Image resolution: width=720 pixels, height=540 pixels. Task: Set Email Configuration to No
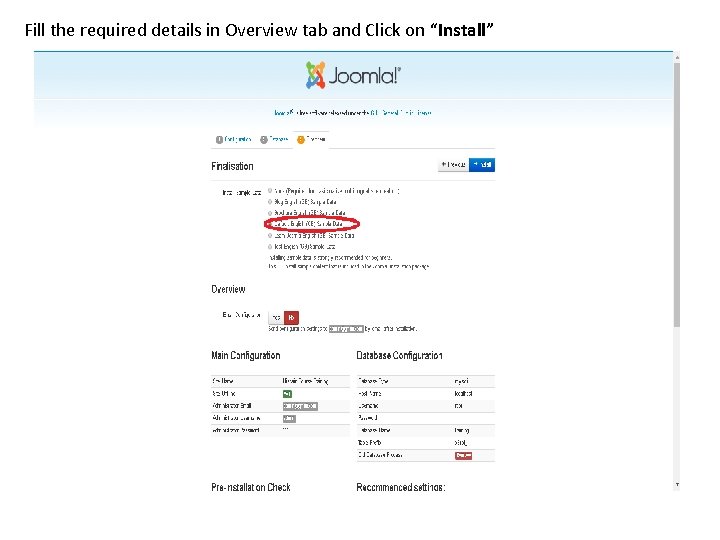(292, 318)
